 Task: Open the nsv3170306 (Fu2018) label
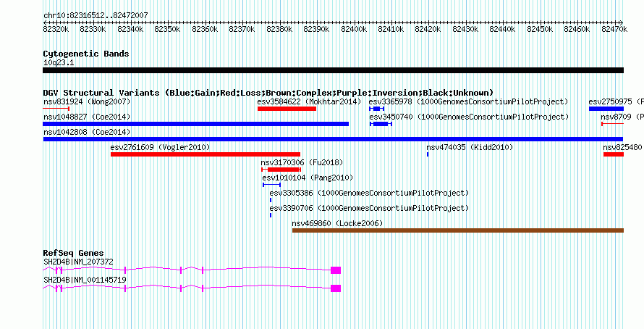302,163
